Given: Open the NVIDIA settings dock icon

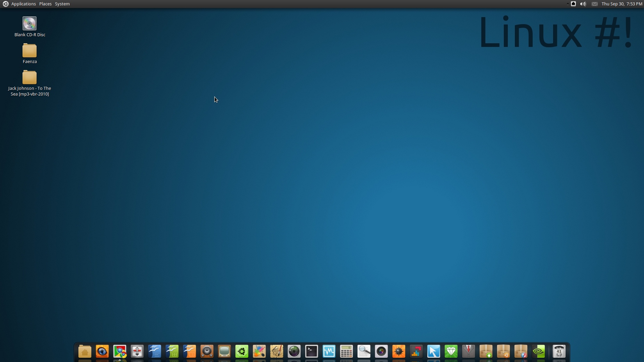Looking at the screenshot, I should [538, 351].
